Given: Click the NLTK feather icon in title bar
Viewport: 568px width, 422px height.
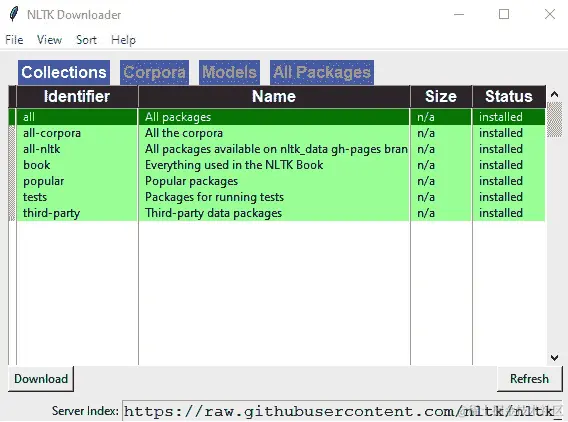Looking at the screenshot, I should (x=13, y=14).
